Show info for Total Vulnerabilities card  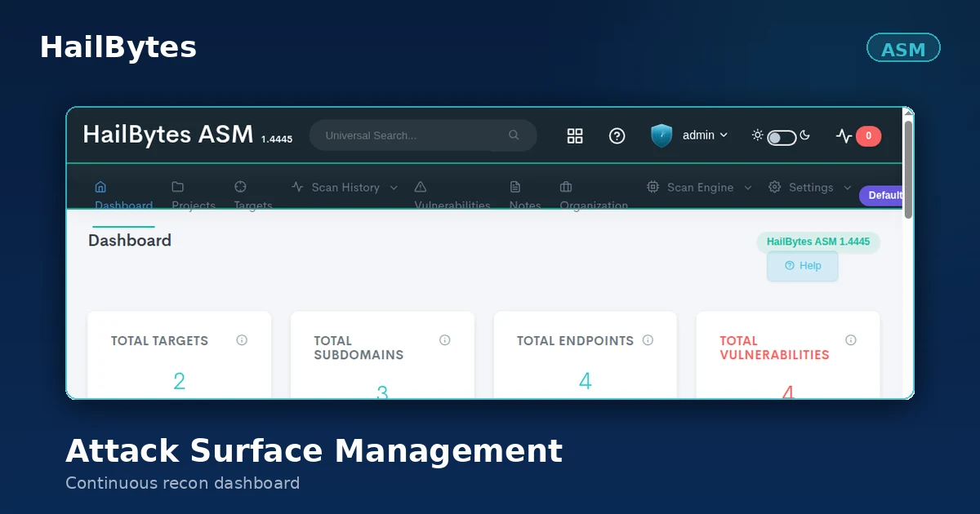[x=851, y=340]
